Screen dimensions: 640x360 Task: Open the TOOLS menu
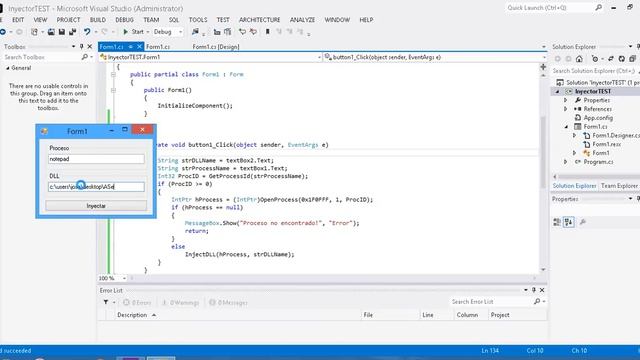point(198,20)
